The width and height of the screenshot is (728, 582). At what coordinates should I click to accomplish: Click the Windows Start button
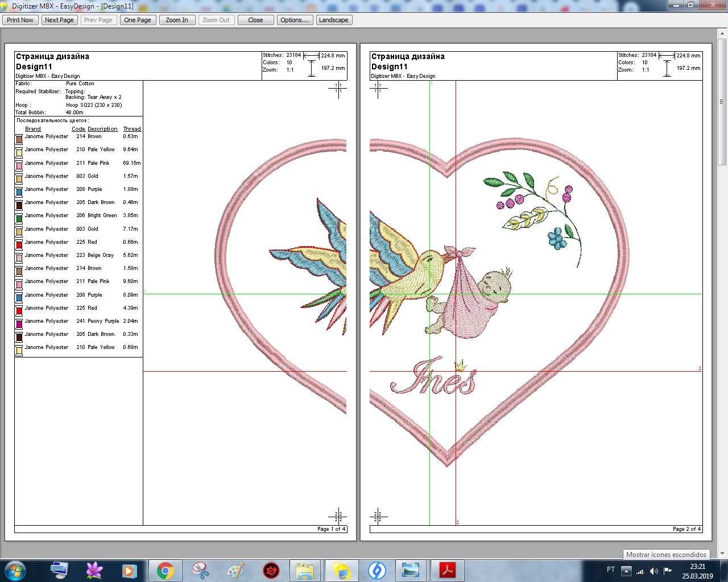tap(15, 570)
